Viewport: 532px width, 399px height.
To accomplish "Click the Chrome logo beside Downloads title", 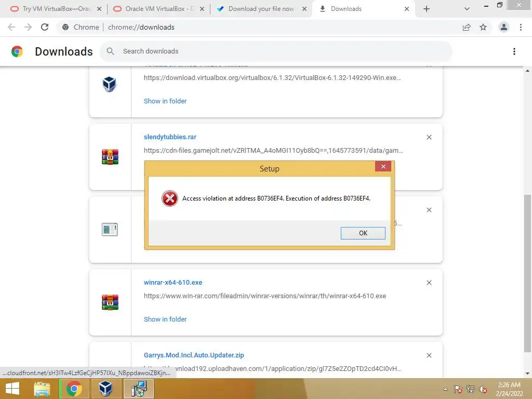I will [x=17, y=51].
